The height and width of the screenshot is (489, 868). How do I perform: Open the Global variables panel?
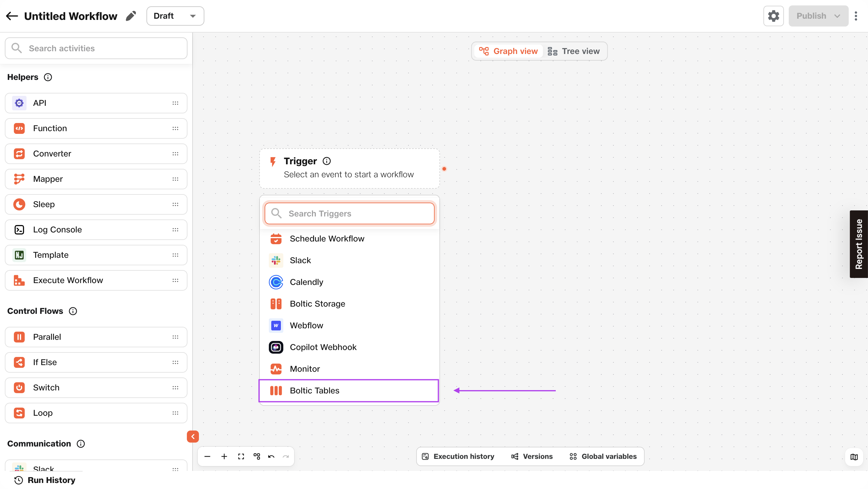tap(603, 456)
